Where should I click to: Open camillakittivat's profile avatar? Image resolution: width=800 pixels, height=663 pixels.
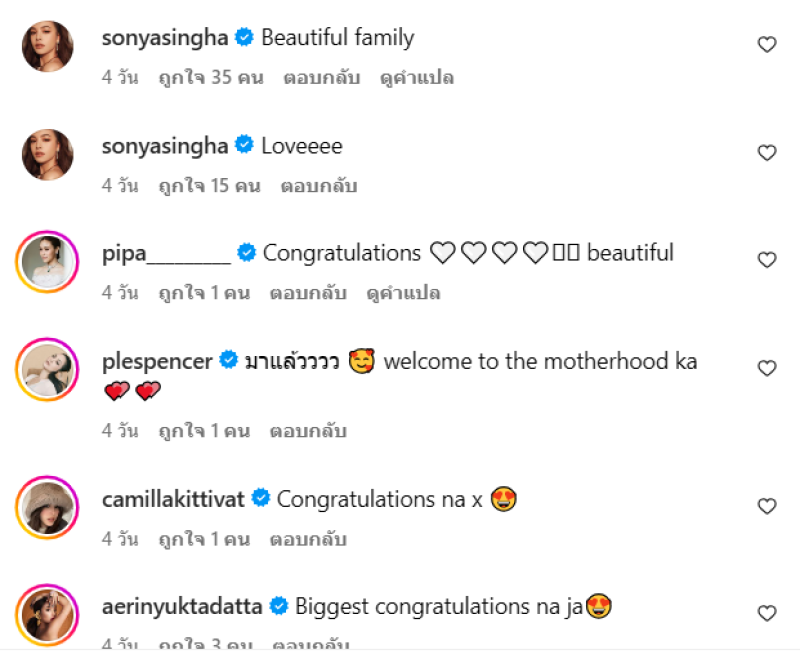coord(47,508)
